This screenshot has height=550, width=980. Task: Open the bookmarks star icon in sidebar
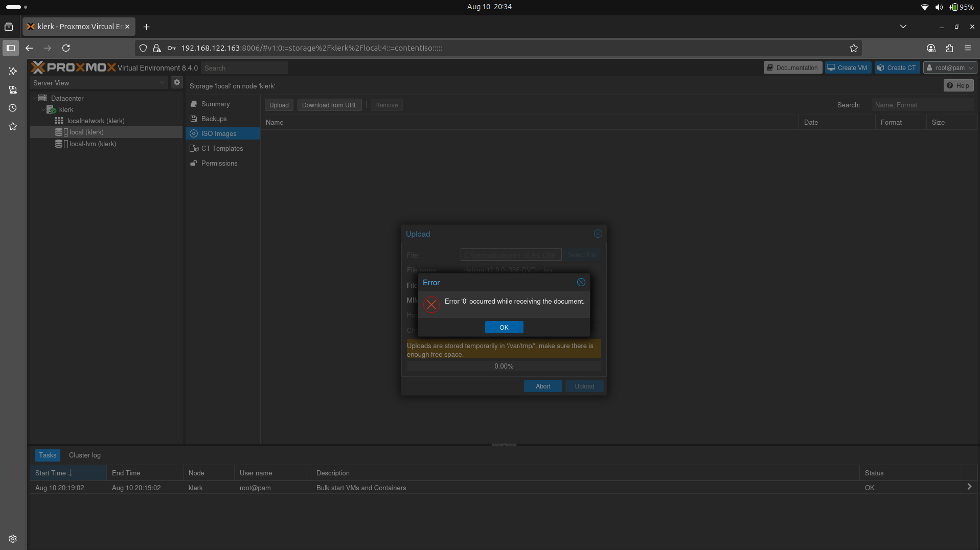[12, 126]
